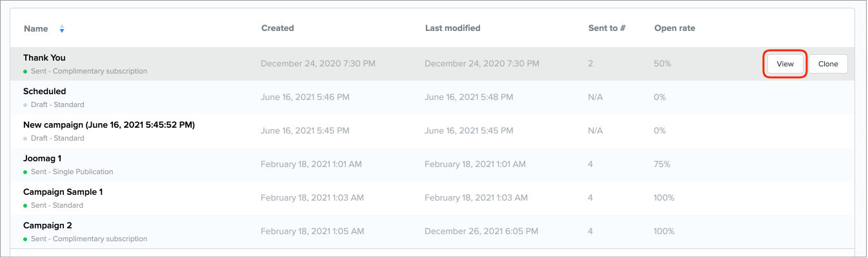This screenshot has height=258, width=868.
Task: Click the Last modified column header
Action: (452, 28)
